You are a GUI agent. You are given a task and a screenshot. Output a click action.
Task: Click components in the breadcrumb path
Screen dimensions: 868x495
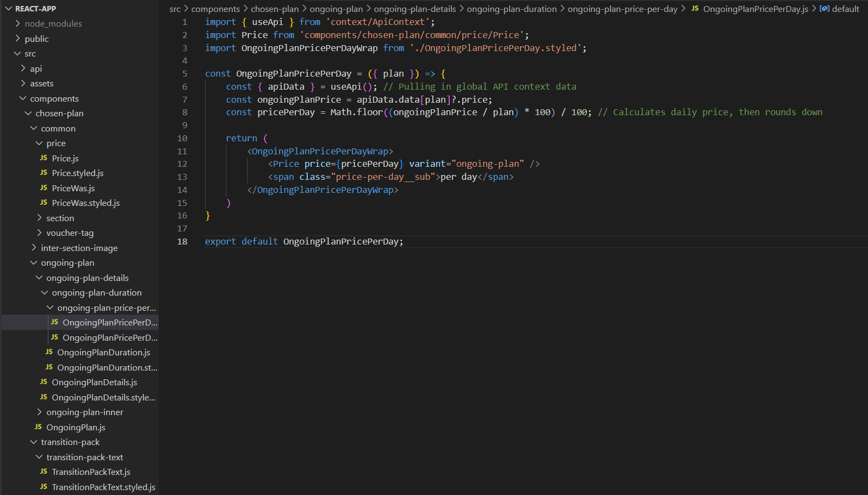pos(215,9)
